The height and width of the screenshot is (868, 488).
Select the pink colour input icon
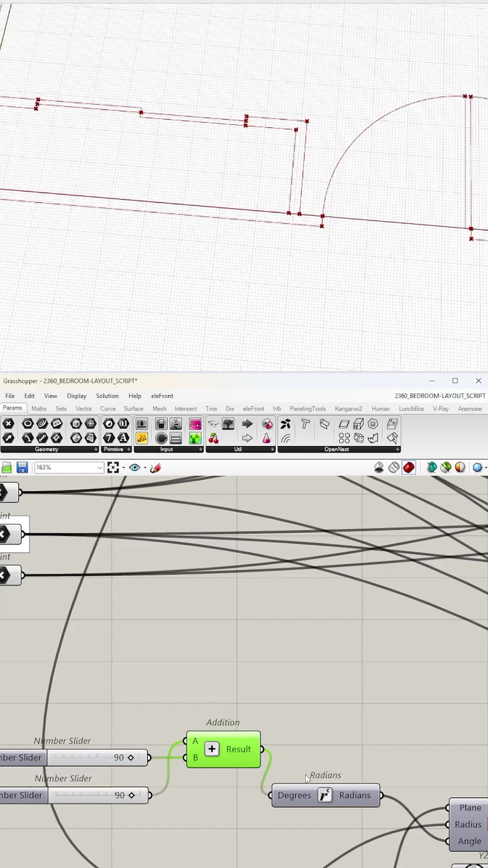(195, 424)
